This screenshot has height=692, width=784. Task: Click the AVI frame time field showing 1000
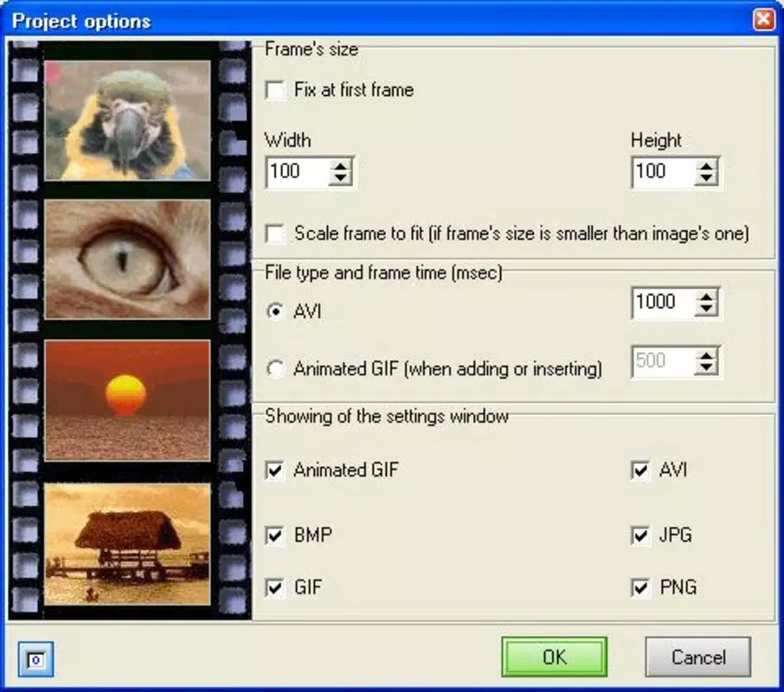pos(664,302)
